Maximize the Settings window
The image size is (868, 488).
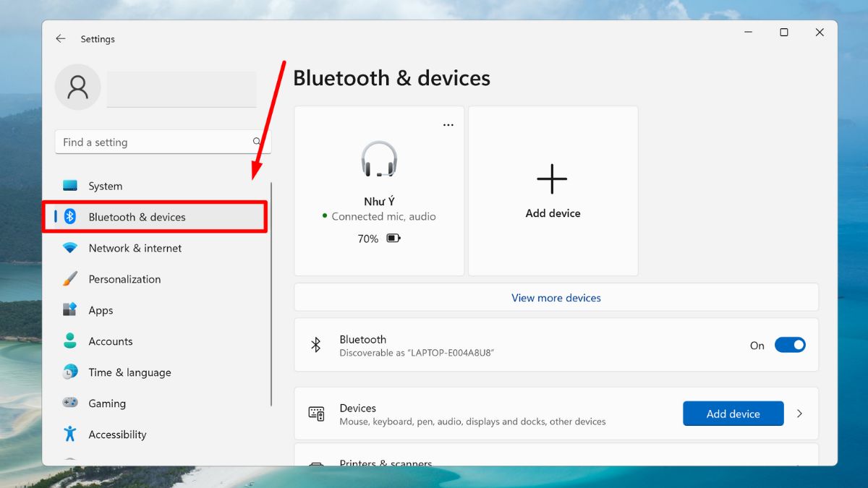(783, 33)
